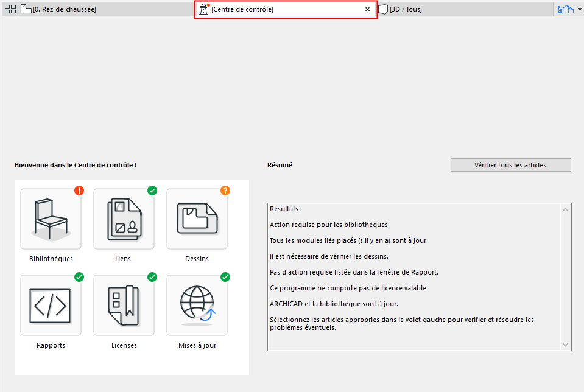
Task: Click the text 'Ce programme ne comporte pas de licence valable.'
Action: [x=348, y=288]
